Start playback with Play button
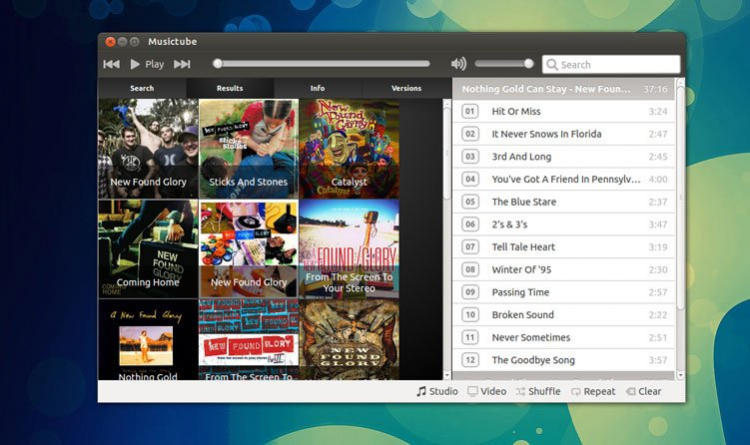Image resolution: width=750 pixels, height=445 pixels. coord(147,64)
